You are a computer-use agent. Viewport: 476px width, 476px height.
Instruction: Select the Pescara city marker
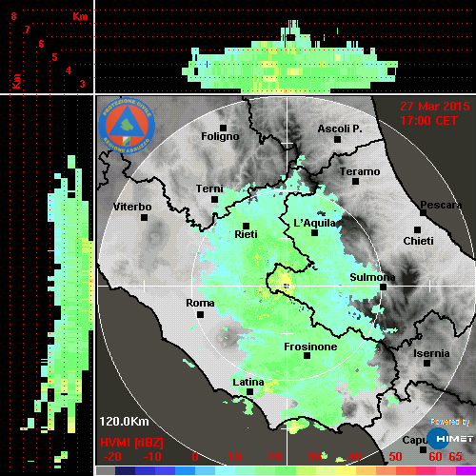424,212
